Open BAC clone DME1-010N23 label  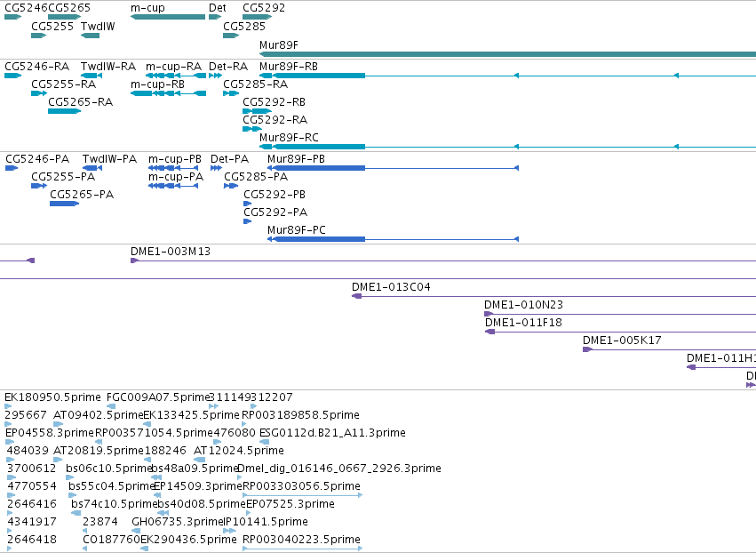[523, 305]
